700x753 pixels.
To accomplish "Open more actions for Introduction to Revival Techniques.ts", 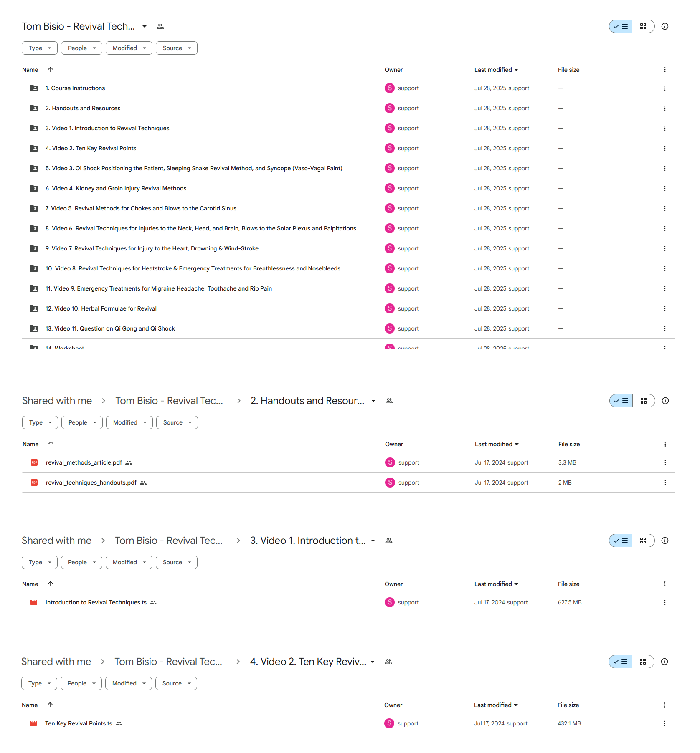I will click(x=665, y=602).
